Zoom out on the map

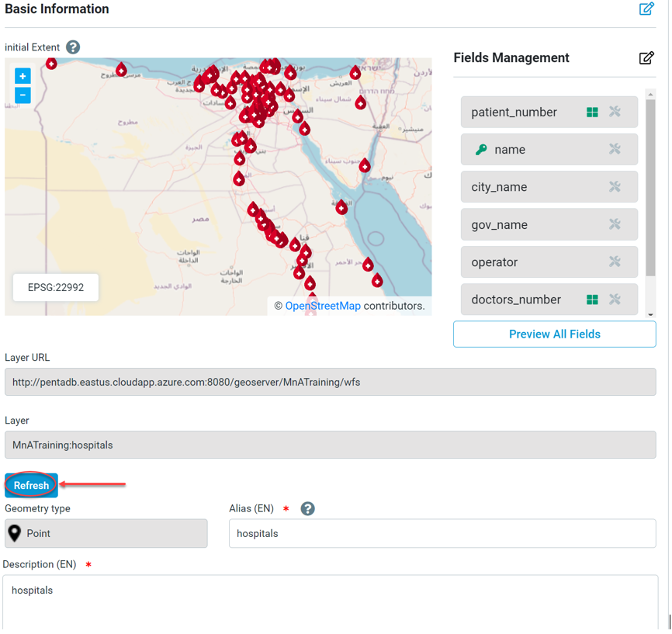click(x=23, y=95)
